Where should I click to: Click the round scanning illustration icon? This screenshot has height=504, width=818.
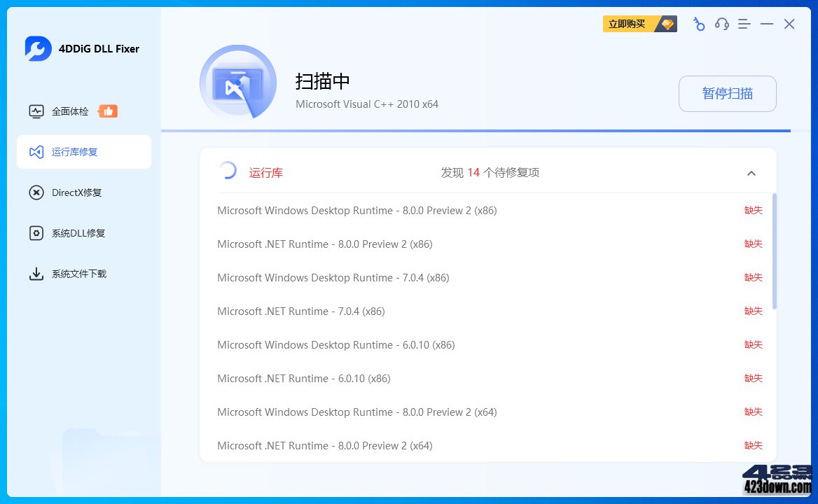[238, 83]
